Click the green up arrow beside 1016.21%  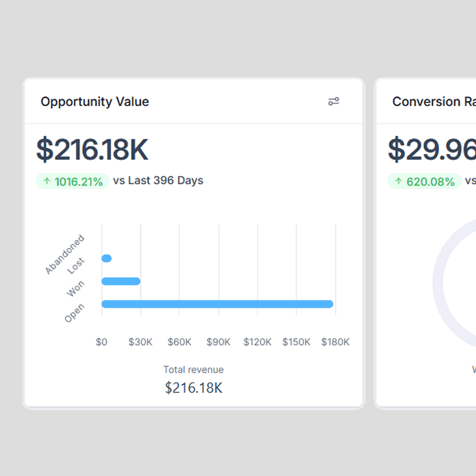point(47,181)
